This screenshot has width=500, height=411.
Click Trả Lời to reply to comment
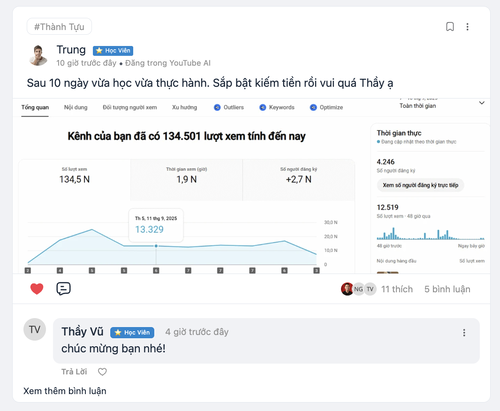[74, 372]
